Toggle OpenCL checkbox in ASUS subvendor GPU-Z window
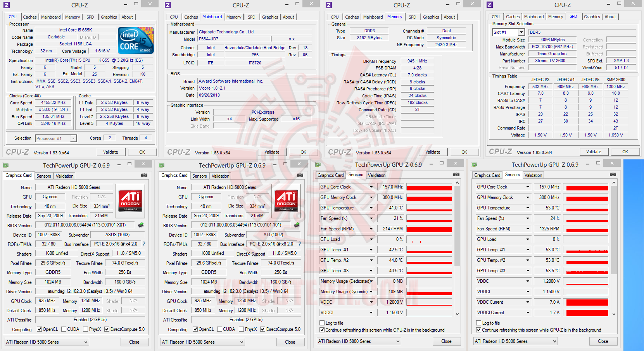This screenshot has height=351, width=644. click(x=39, y=329)
